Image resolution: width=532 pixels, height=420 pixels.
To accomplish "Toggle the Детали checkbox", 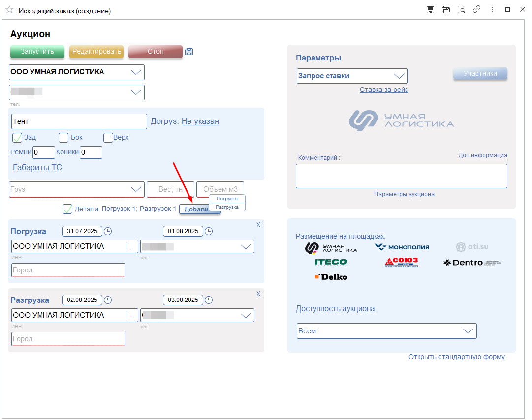I will point(67,209).
